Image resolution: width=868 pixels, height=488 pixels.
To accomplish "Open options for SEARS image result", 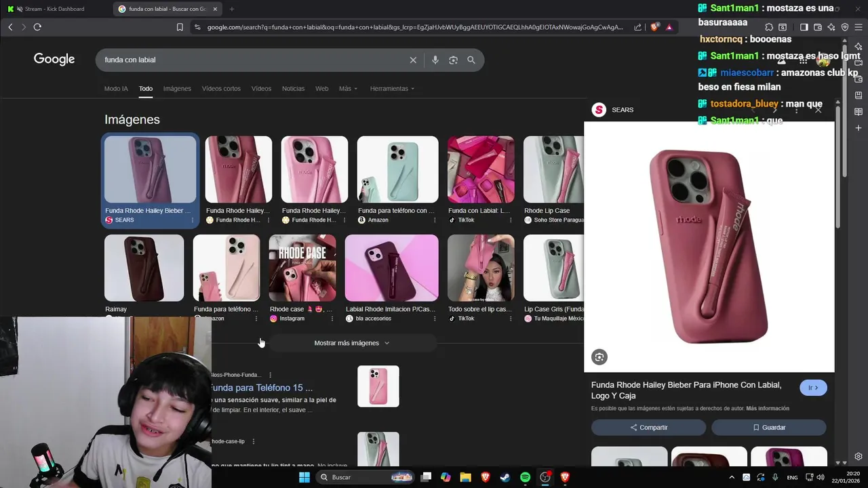I will [x=193, y=220].
